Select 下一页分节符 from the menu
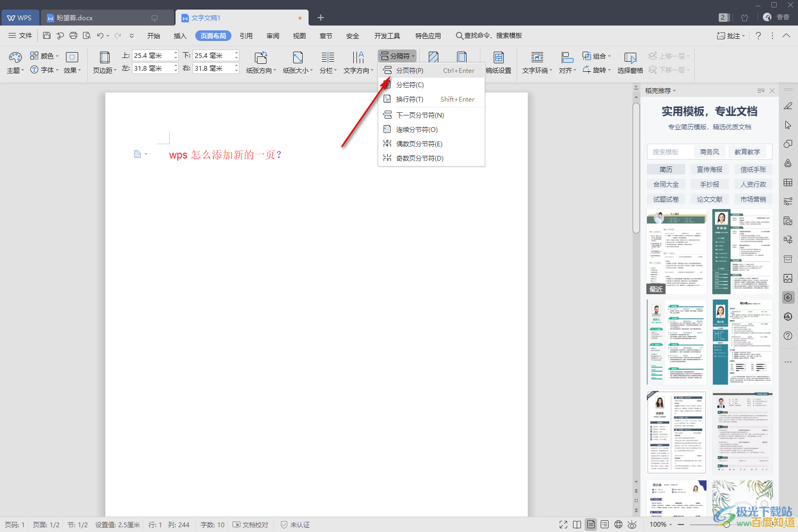The height and width of the screenshot is (532, 798). click(x=420, y=115)
